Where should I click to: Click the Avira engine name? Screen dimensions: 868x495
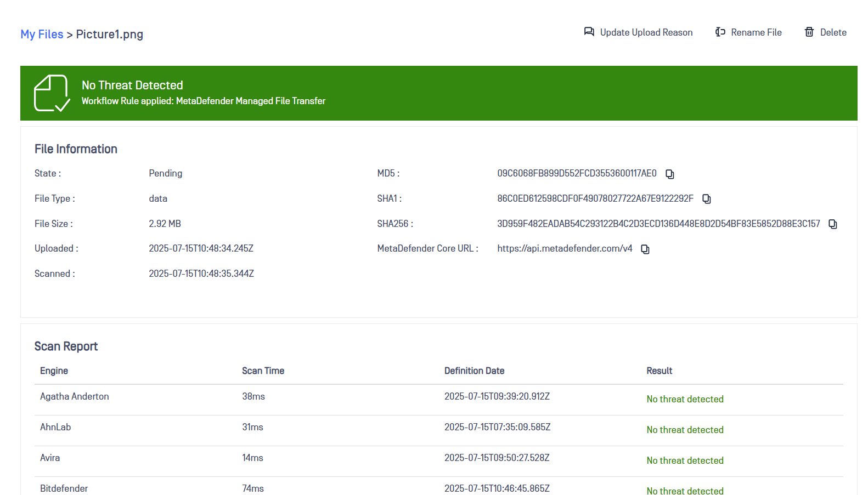click(50, 458)
